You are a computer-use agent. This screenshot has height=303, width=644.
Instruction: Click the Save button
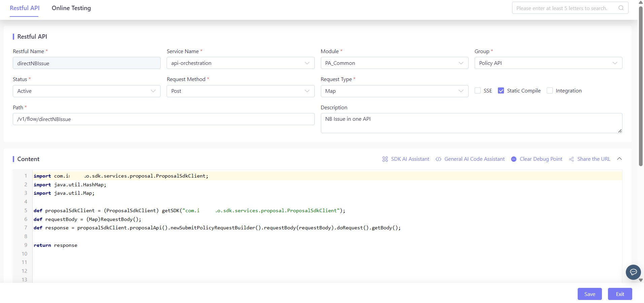coord(589,294)
